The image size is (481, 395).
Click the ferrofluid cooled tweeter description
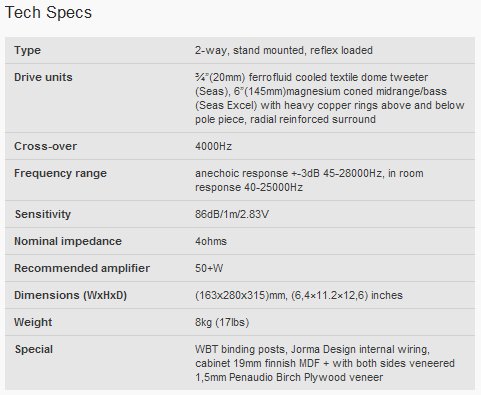click(330, 98)
